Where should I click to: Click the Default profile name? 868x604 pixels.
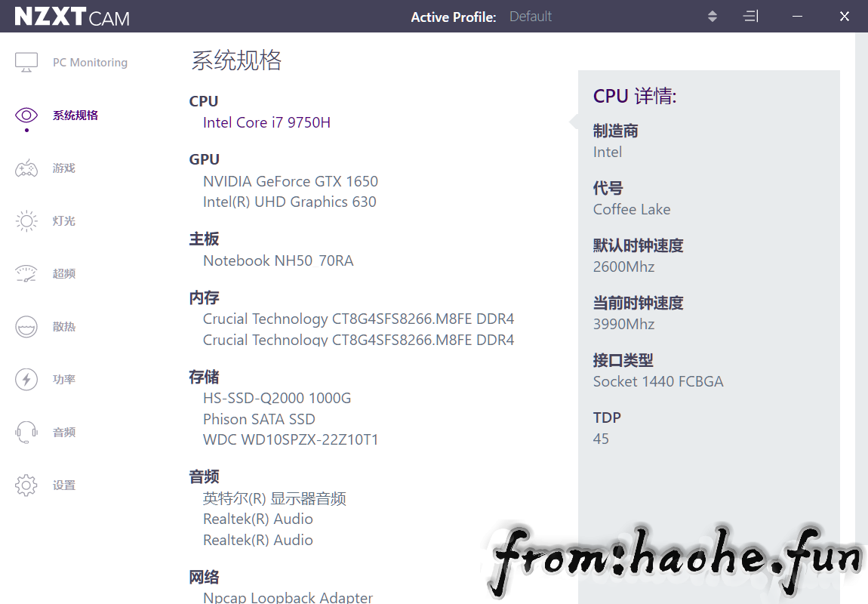coord(531,17)
